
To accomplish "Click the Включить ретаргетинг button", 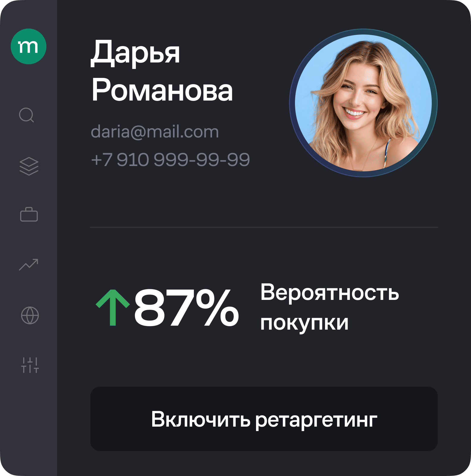I will (x=264, y=419).
